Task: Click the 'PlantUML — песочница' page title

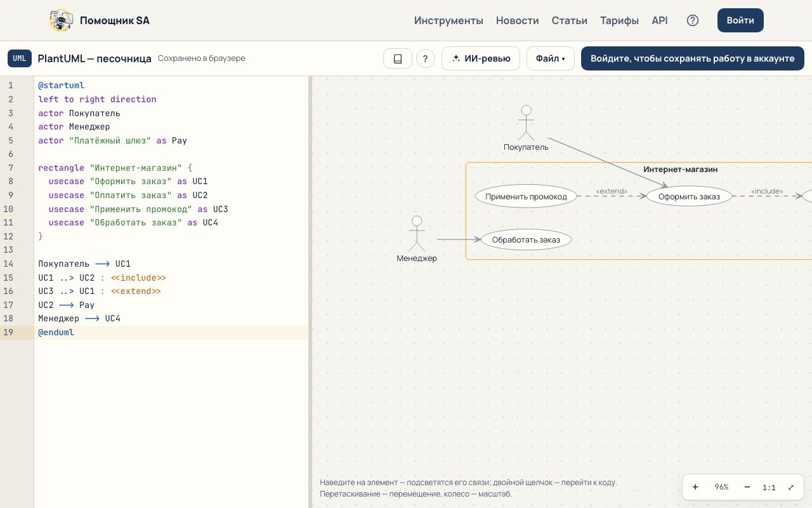Action: pos(95,58)
